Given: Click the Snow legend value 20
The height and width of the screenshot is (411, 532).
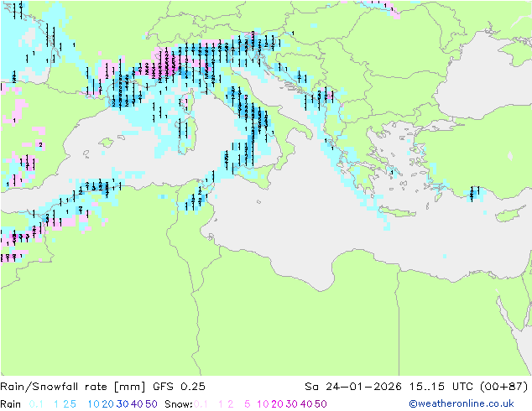Looking at the screenshot, I should [x=277, y=404].
